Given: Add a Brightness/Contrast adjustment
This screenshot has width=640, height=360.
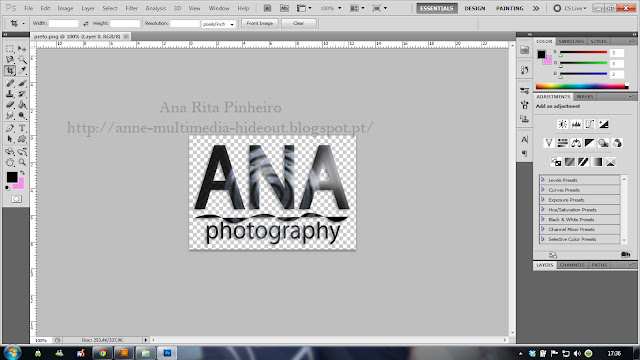Looking at the screenshot, I should coord(562,124).
